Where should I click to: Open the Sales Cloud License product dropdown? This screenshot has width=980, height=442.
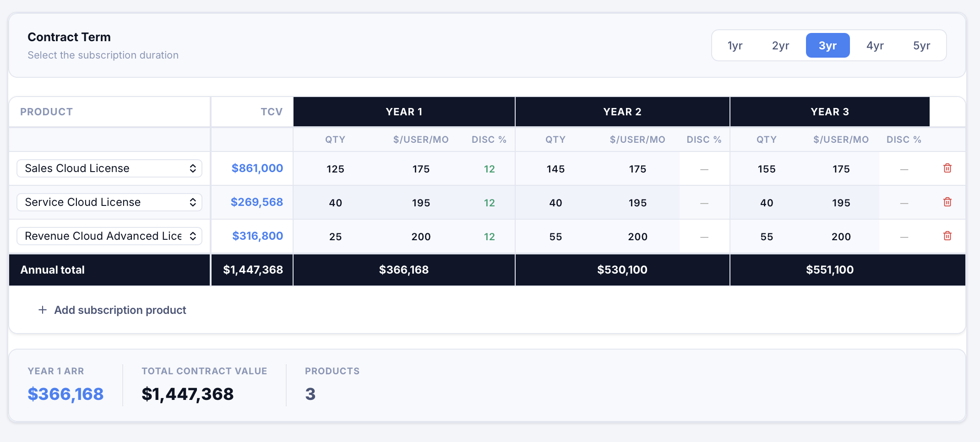click(x=109, y=168)
